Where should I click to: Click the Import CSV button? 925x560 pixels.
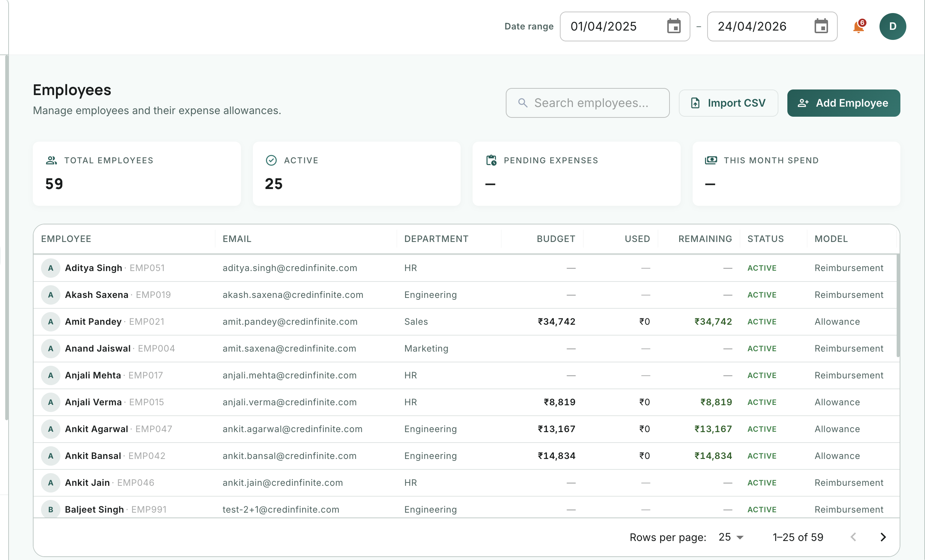pyautogui.click(x=728, y=103)
